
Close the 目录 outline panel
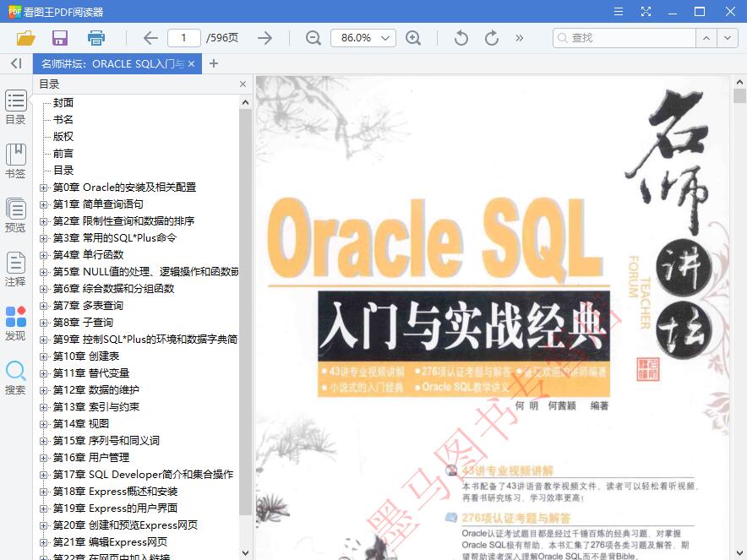pos(243,84)
